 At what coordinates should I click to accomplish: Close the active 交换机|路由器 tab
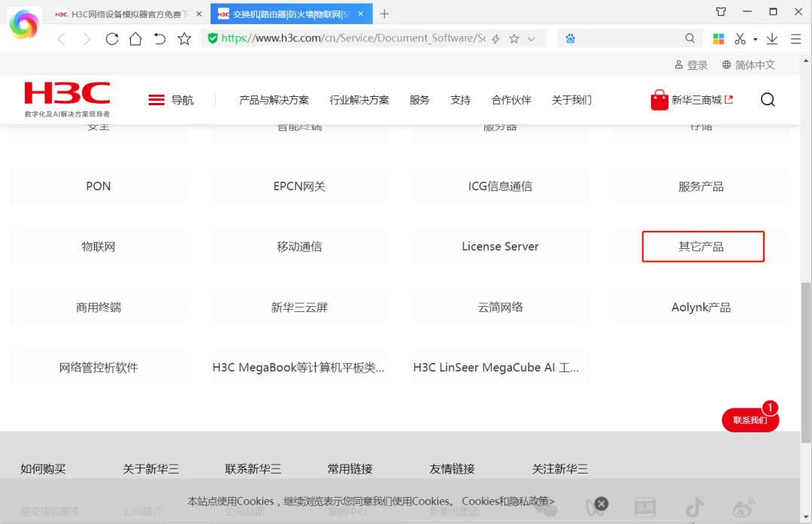[x=360, y=14]
